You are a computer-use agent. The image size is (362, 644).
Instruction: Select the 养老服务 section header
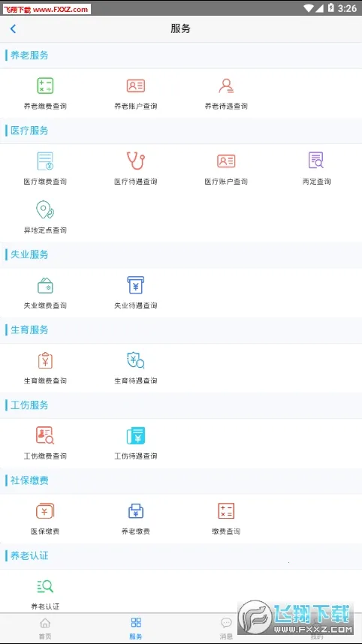click(29, 56)
